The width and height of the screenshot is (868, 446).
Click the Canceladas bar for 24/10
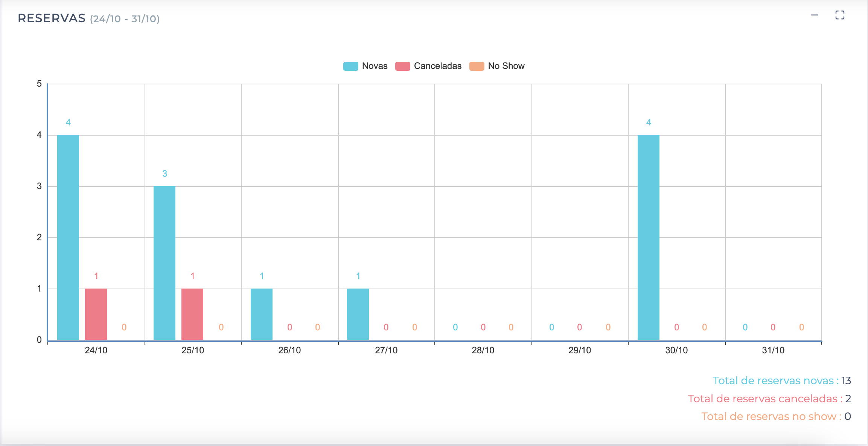96,314
